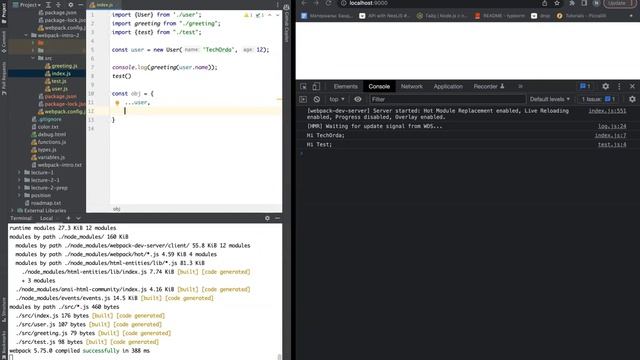Click the browser back arrow
The width and height of the screenshot is (640, 360).
coord(304,3)
